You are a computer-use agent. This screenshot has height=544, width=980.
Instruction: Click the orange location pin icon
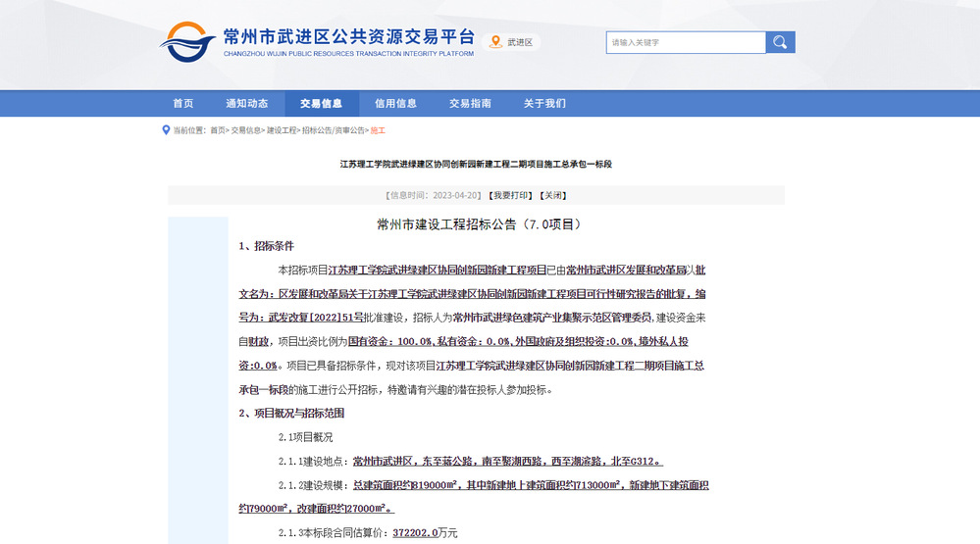click(495, 42)
